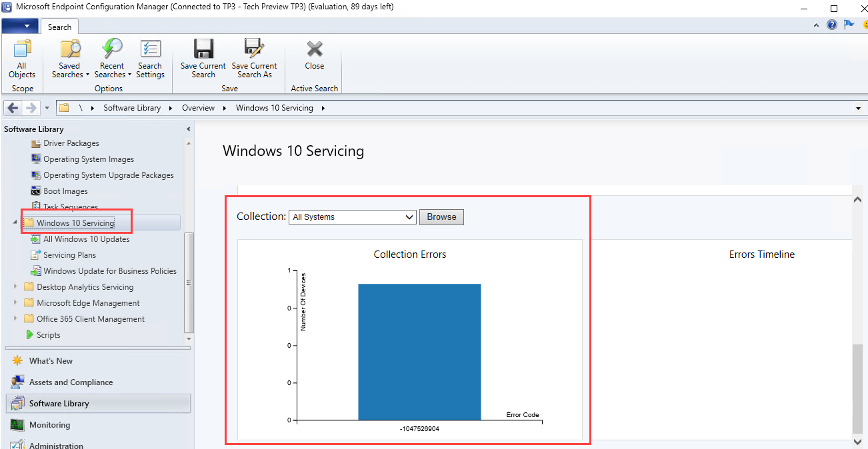Click Windows 10 Servicing in the breadcrumb
The height and width of the screenshot is (449, 868).
[275, 108]
